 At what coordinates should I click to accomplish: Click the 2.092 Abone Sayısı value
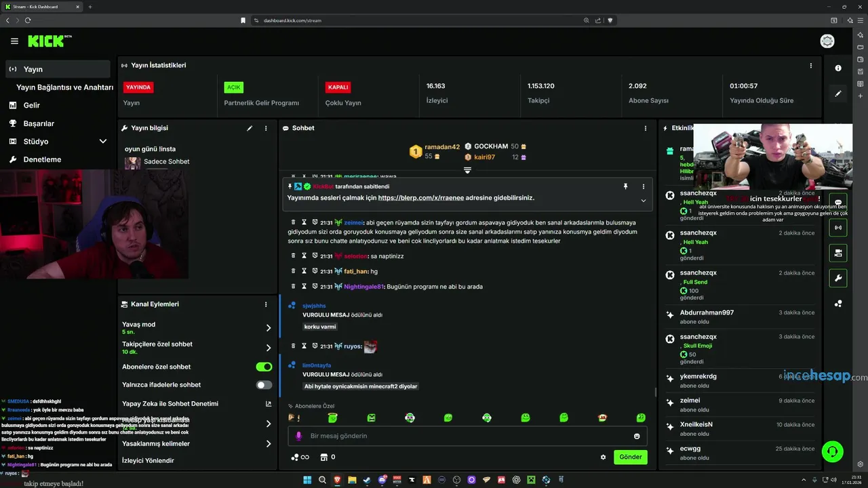[x=637, y=86]
